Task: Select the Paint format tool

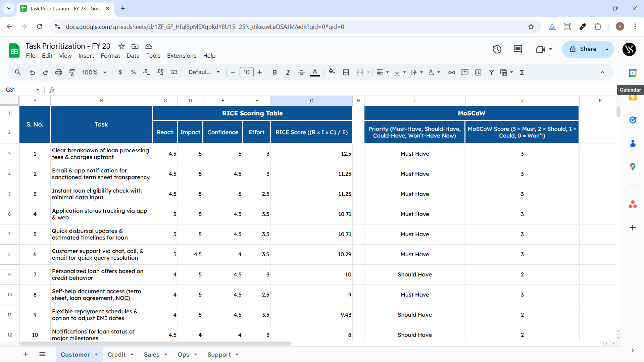Action: [x=72, y=72]
